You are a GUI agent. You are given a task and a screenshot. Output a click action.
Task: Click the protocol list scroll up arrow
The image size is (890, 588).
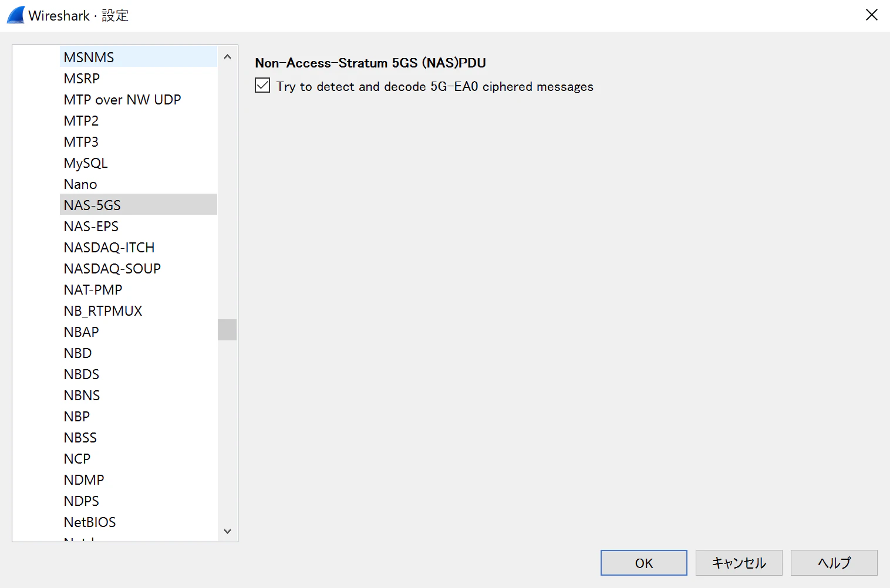(227, 57)
